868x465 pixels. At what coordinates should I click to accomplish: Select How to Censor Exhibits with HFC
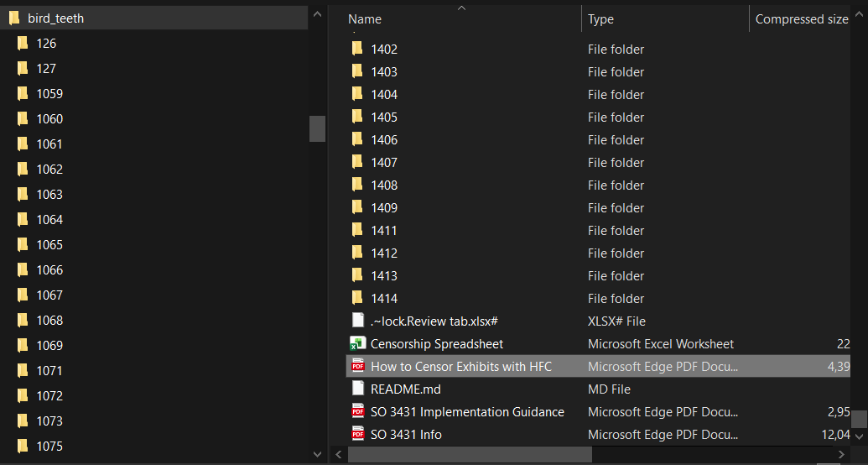[x=461, y=367]
